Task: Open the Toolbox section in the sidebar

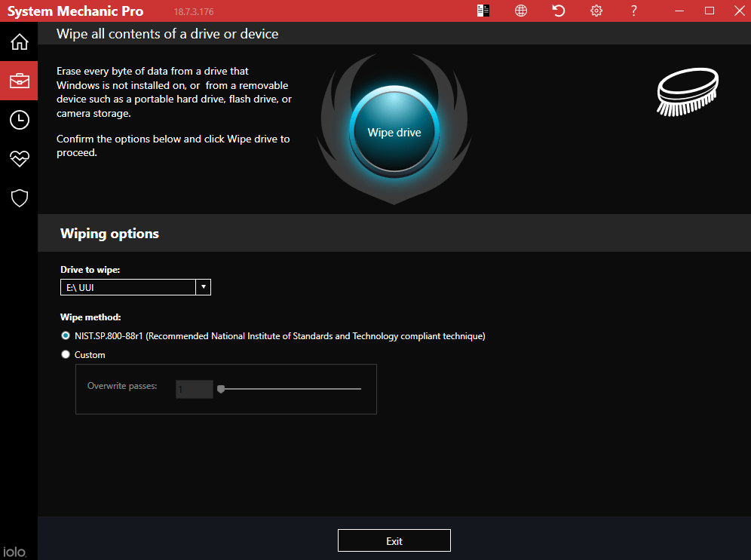Action: tap(19, 81)
